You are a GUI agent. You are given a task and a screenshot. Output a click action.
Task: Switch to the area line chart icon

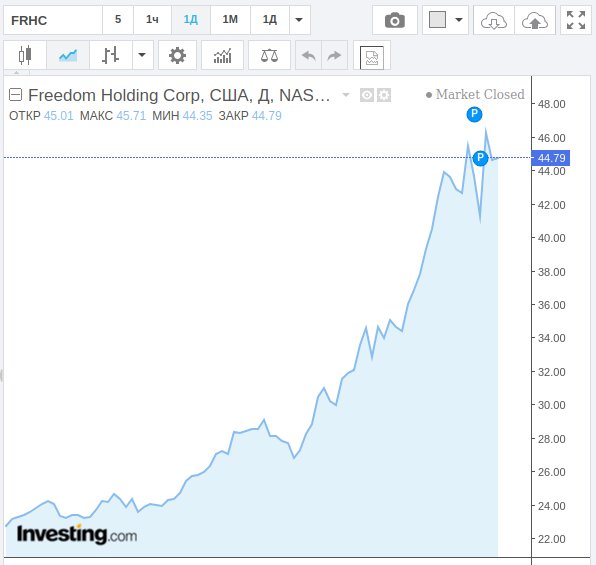(x=68, y=56)
